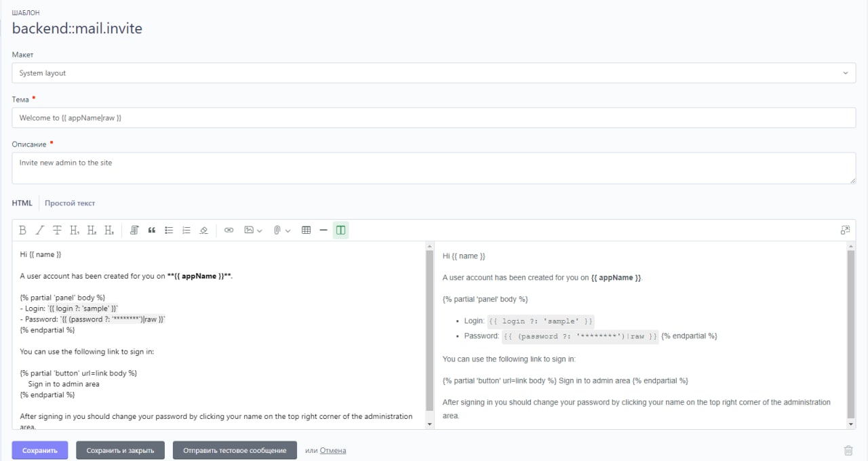The width and height of the screenshot is (868, 461).
Task: Click the insert image icon
Action: tap(249, 230)
